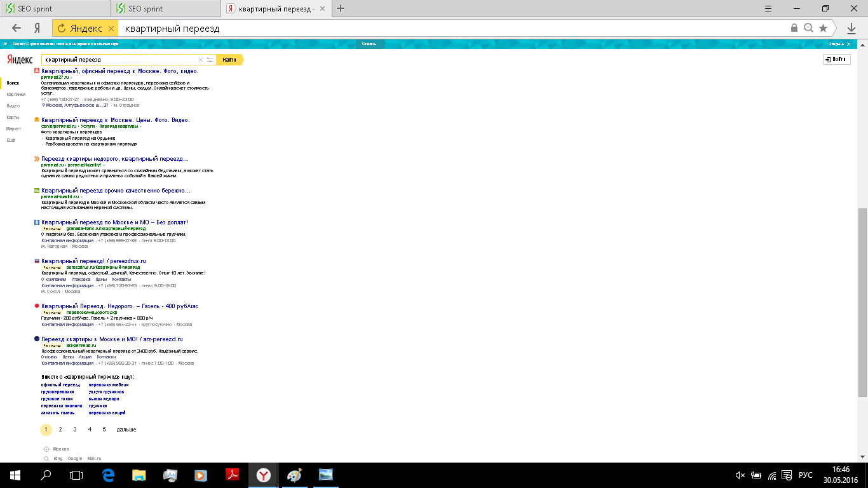The image size is (868, 488).
Task: Bookmark the page with the star icon
Action: [824, 28]
